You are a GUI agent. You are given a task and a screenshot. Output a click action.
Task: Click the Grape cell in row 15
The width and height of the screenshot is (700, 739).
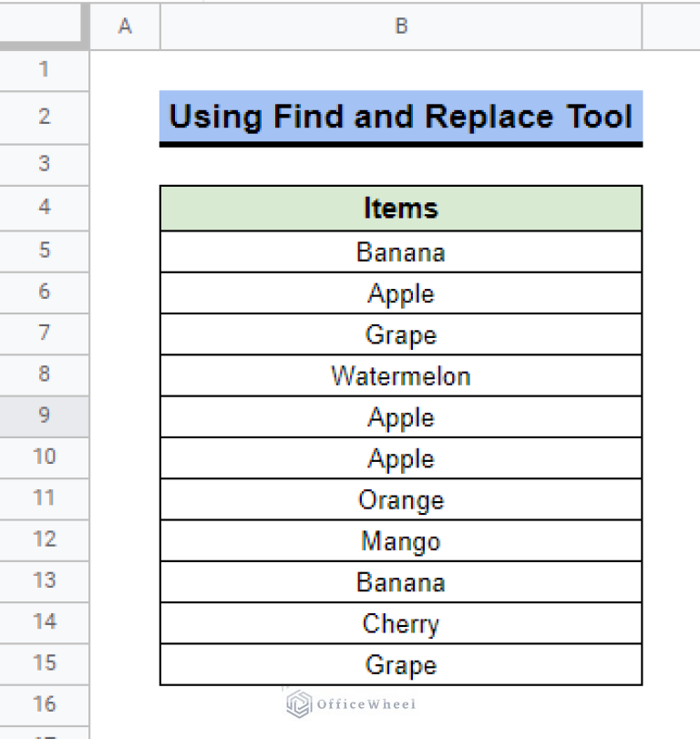401,664
